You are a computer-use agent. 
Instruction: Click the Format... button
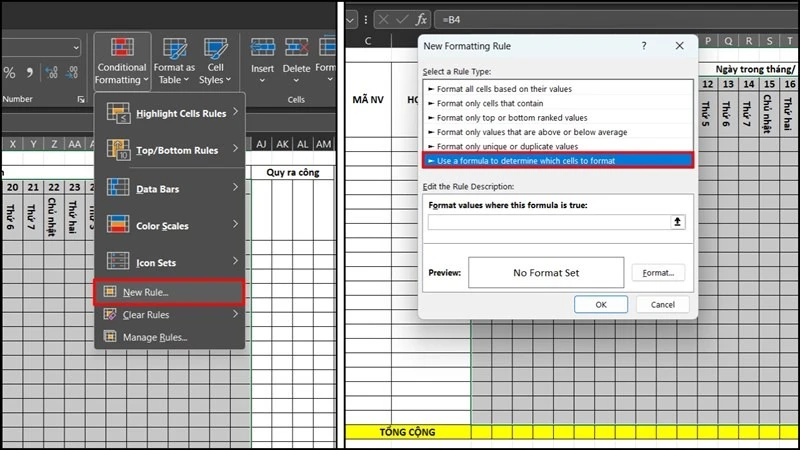658,273
